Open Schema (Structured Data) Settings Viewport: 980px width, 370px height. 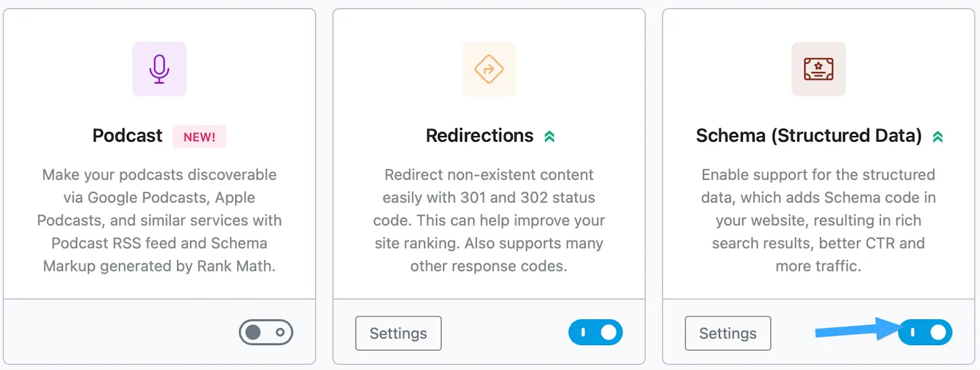728,333
